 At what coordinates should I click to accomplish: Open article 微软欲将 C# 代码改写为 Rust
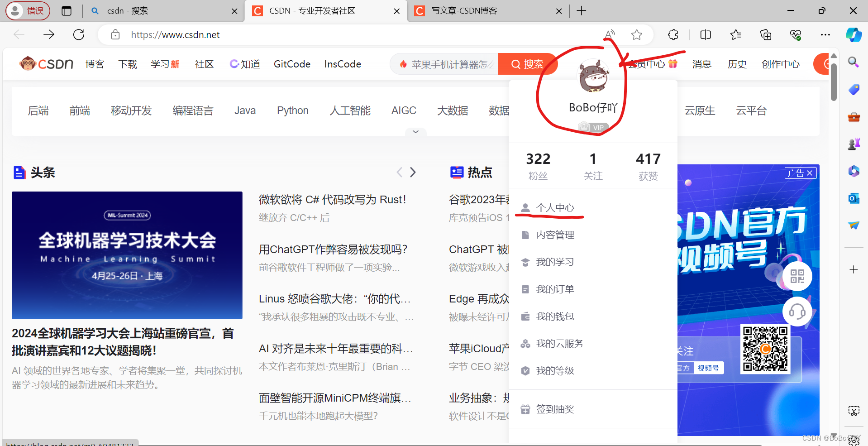pos(333,200)
